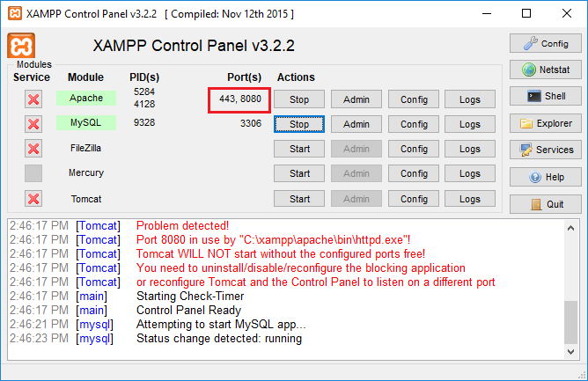Toggle the MySQL service red X checkbox
588x381 pixels.
tap(33, 124)
